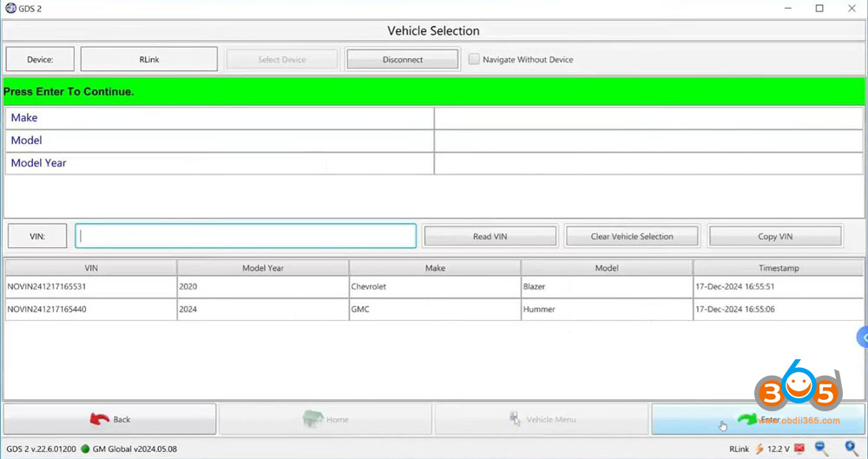Viewport: 868px width, 459px height.
Task: Click the zoom out magnifier icon
Action: (822, 449)
